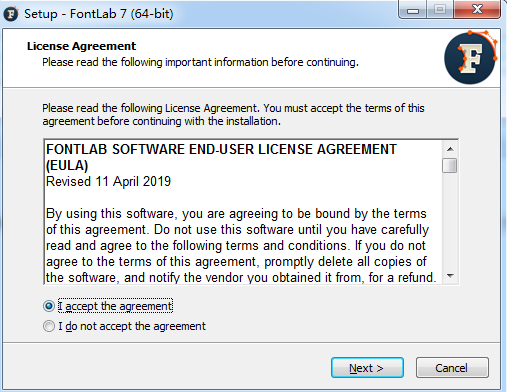507x392 pixels.
Task: Select the 'I accept the agreement' radio button
Action: (x=49, y=306)
